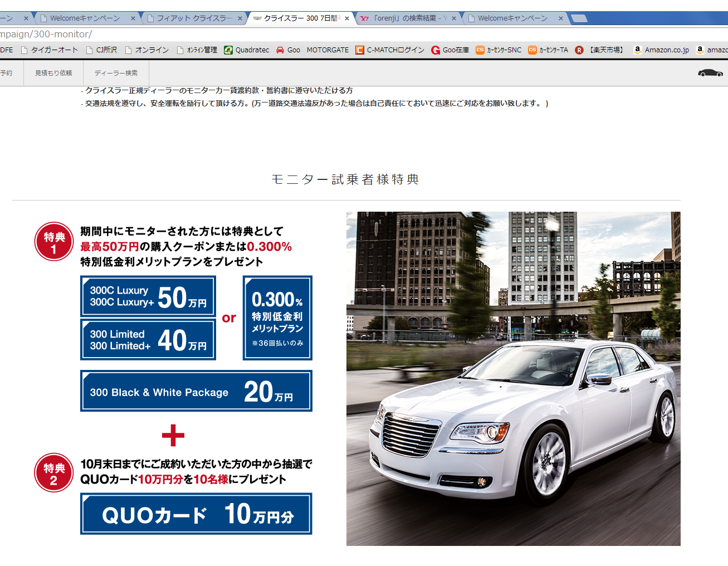Open the Amazon.co.jp bookmark icon

(638, 50)
